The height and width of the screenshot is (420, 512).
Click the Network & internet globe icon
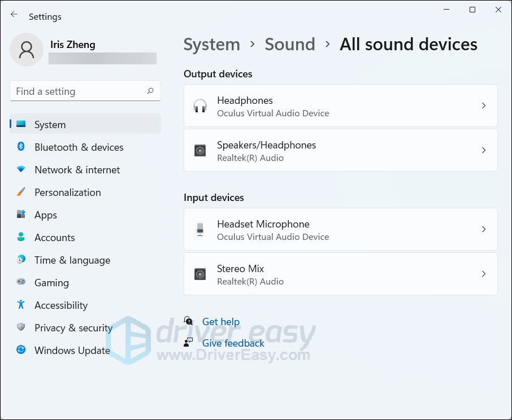tap(20, 170)
